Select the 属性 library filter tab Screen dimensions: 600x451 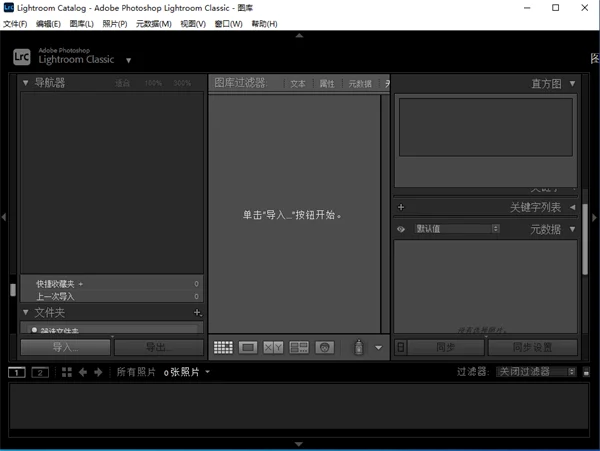(x=327, y=84)
